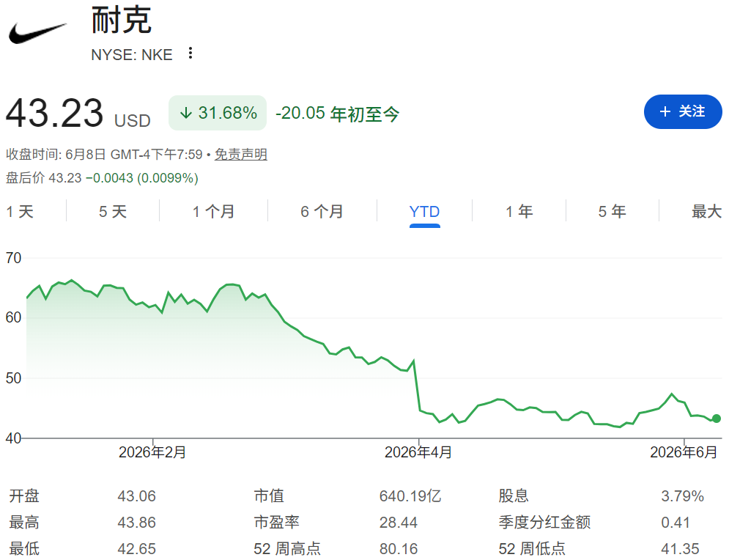Viewport: 729px width, 560px height.
Task: Click the 52 周高点 value 80.16
Action: [x=399, y=549]
